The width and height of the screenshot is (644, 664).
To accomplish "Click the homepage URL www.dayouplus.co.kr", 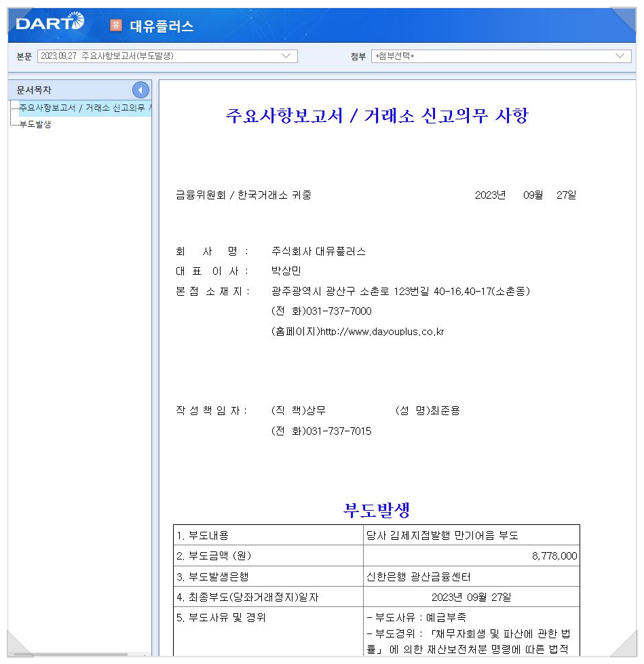I will (382, 332).
